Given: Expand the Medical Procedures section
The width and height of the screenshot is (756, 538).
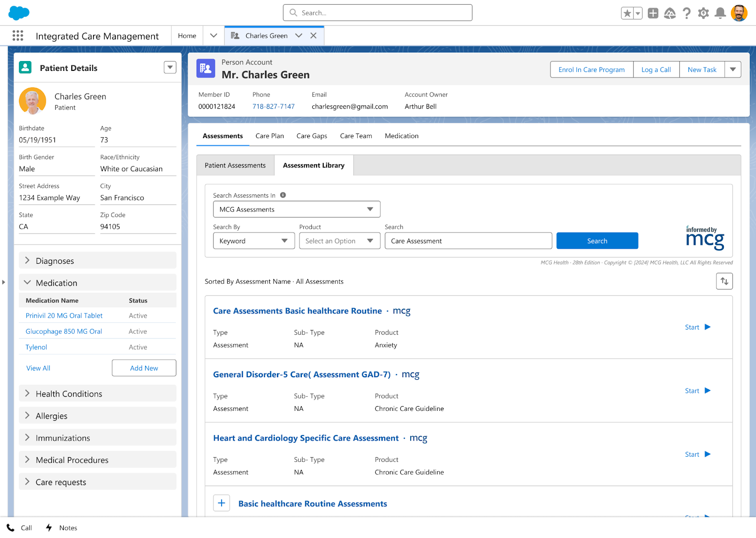Looking at the screenshot, I should click(97, 460).
